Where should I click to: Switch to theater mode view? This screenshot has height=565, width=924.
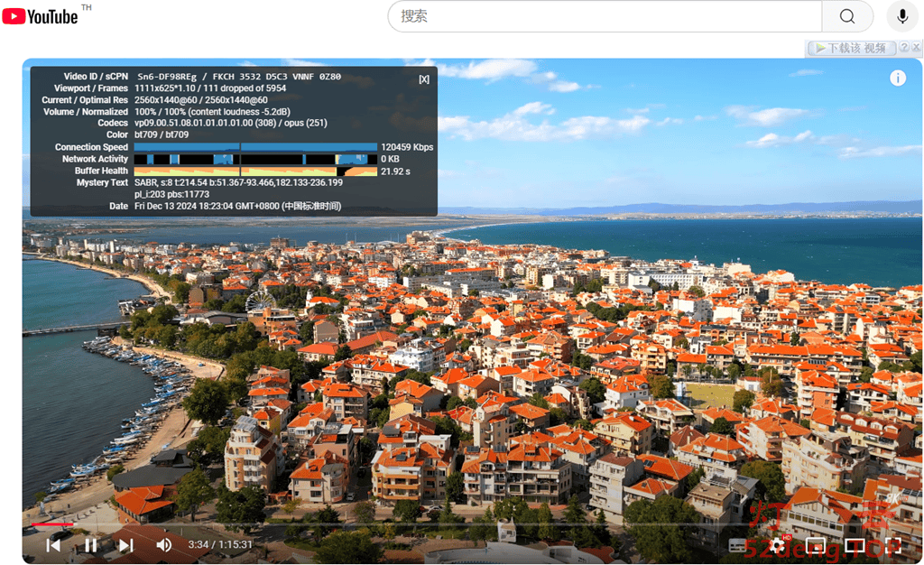pos(854,546)
